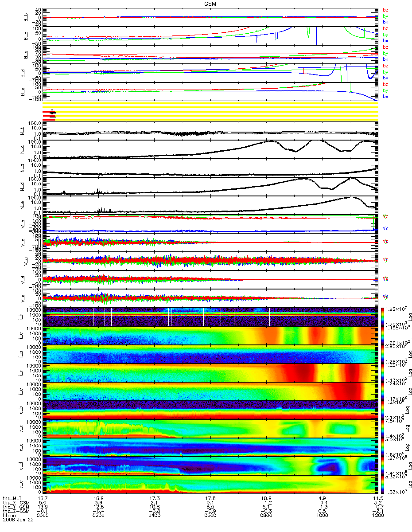The image size is (412, 532).
Task: Select the by legend label of the B_b panel
Action: tap(385, 16)
